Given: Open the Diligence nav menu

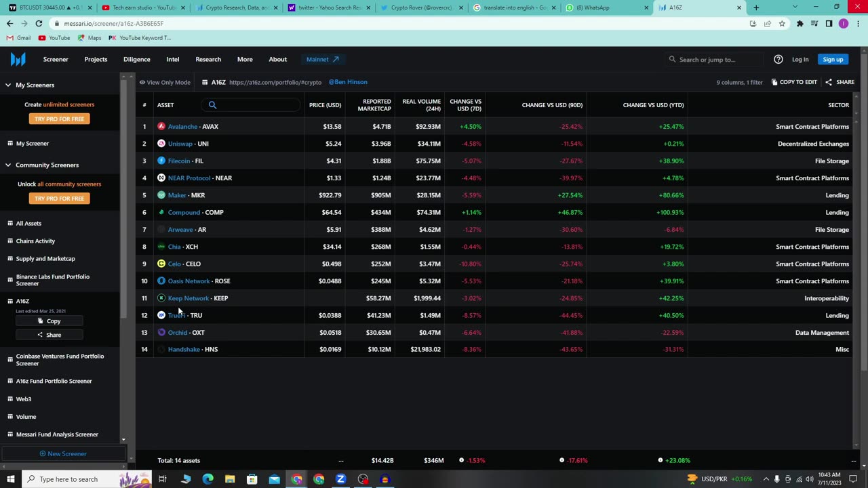Looking at the screenshot, I should pos(137,59).
